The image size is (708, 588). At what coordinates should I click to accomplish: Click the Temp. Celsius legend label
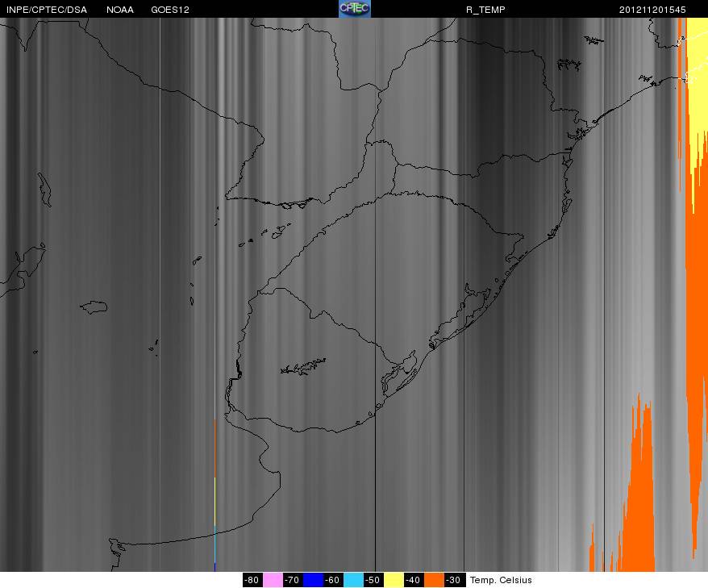[x=501, y=580]
